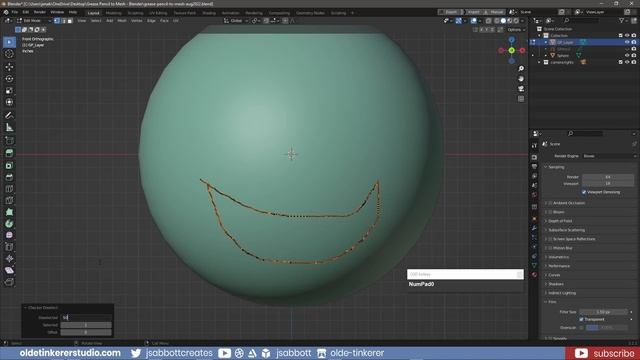Switch to the Modeling workspace tab

coord(113,13)
